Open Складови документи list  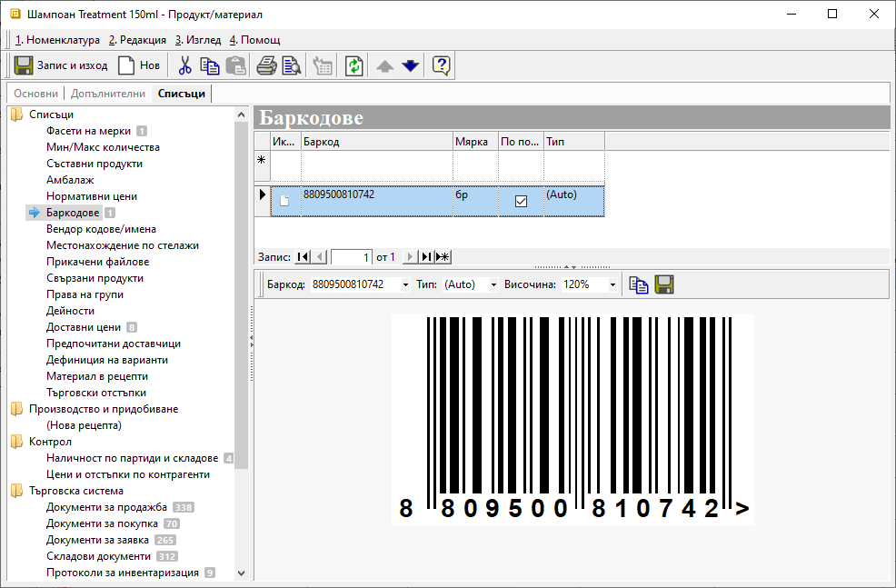coord(98,556)
